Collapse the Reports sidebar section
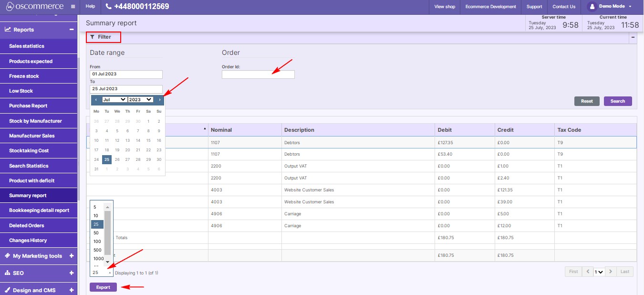Screen dimensions: 644x295 tap(72, 30)
